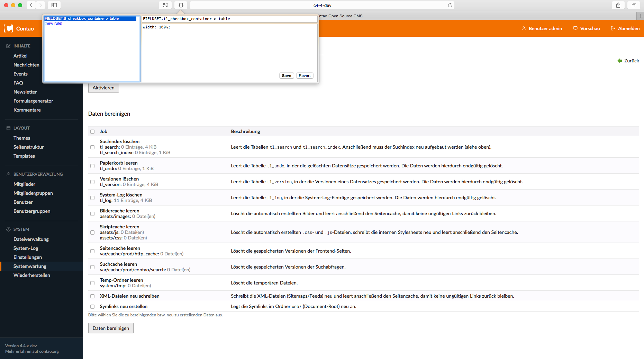Screen dimensions: 644x359
Task: Open Formulargenerator in the sidebar
Action: (x=33, y=101)
